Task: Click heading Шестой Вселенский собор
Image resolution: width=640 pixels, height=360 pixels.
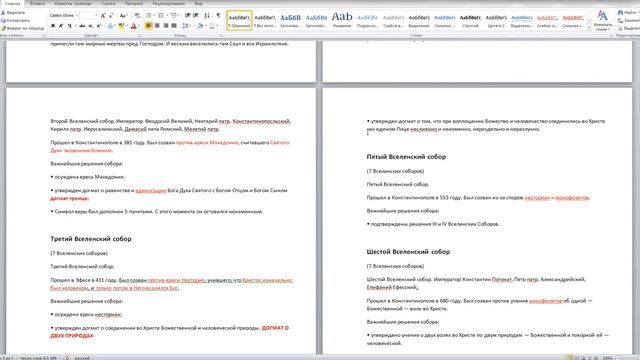Action: tap(408, 252)
